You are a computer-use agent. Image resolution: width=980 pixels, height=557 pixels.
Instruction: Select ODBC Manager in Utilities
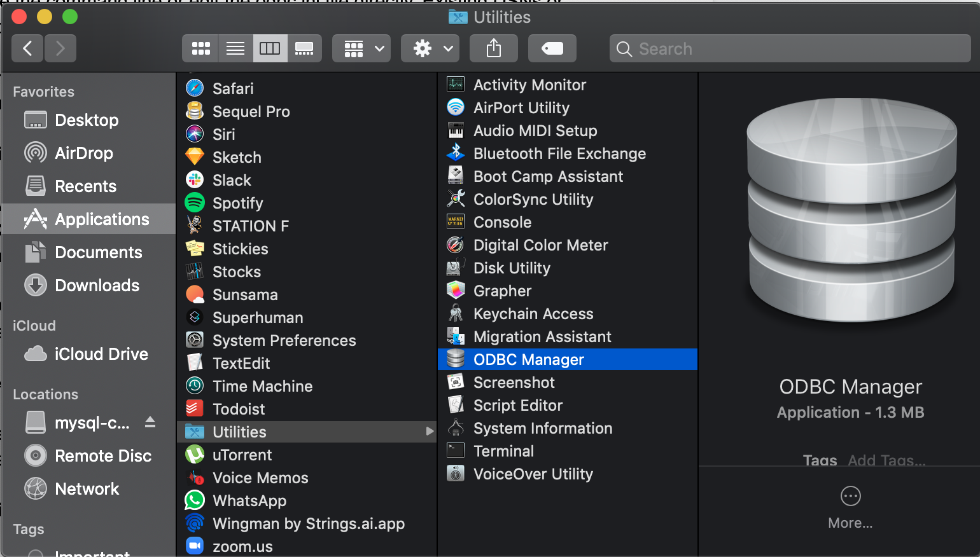568,359
